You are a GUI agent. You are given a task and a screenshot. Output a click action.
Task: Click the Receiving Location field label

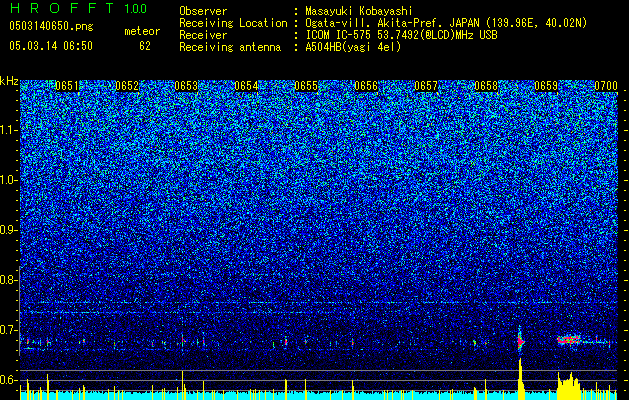tap(233, 23)
